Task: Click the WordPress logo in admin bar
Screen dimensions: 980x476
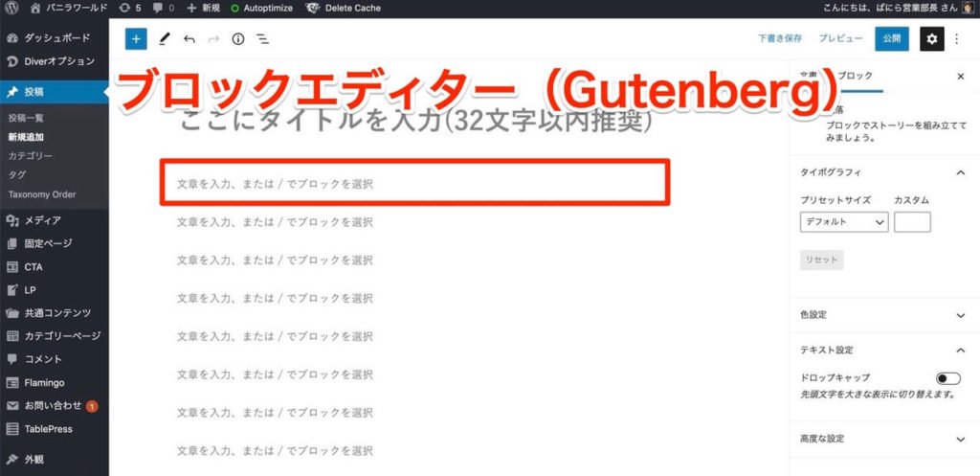Action: pyautogui.click(x=12, y=8)
